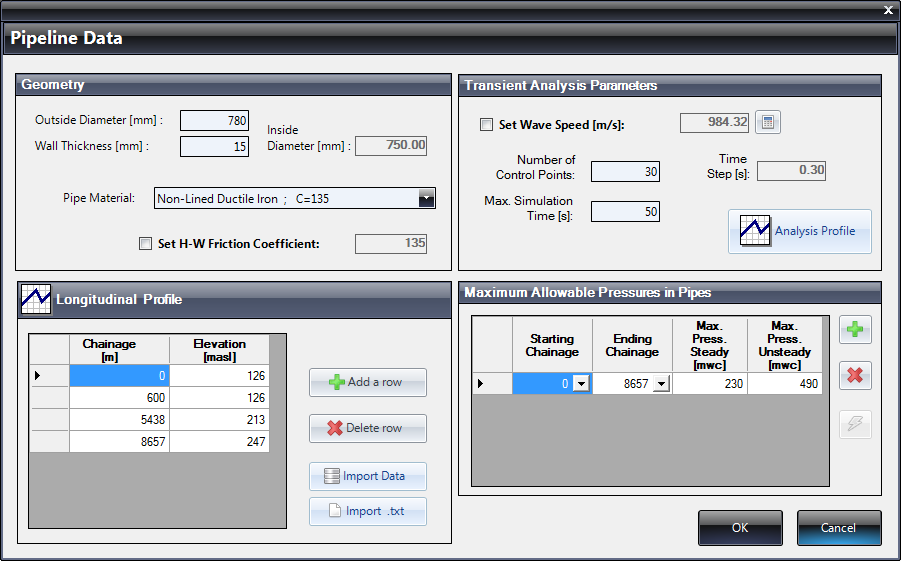Click the green plus add pressure row icon
The width and height of the screenshot is (901, 561).
(855, 329)
